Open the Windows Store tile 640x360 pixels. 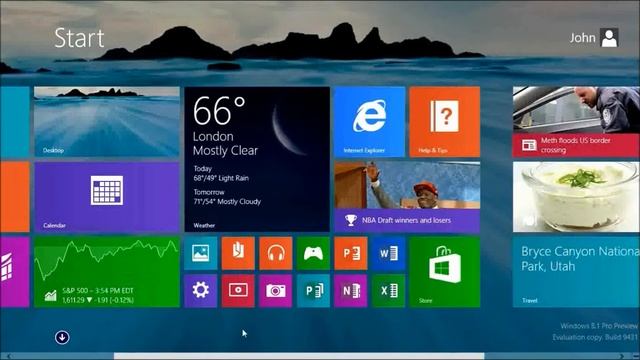coord(444,272)
